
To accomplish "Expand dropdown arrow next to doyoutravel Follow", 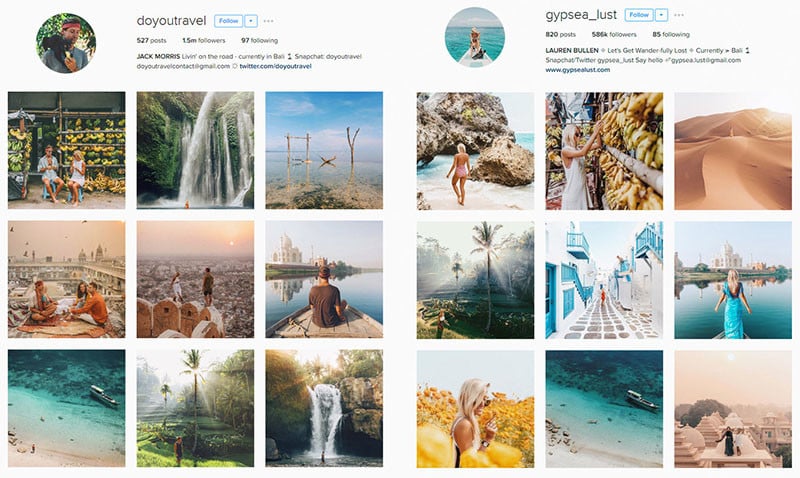I will coord(251,21).
